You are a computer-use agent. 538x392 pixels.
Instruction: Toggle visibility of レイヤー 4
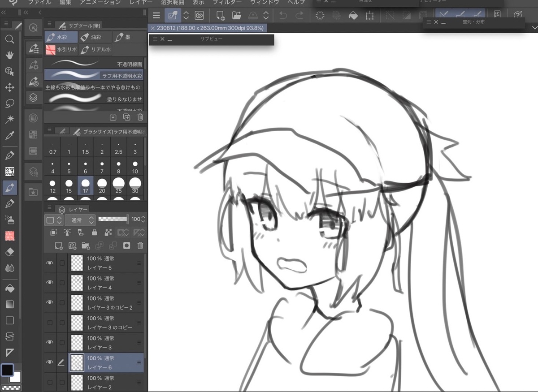(50, 283)
